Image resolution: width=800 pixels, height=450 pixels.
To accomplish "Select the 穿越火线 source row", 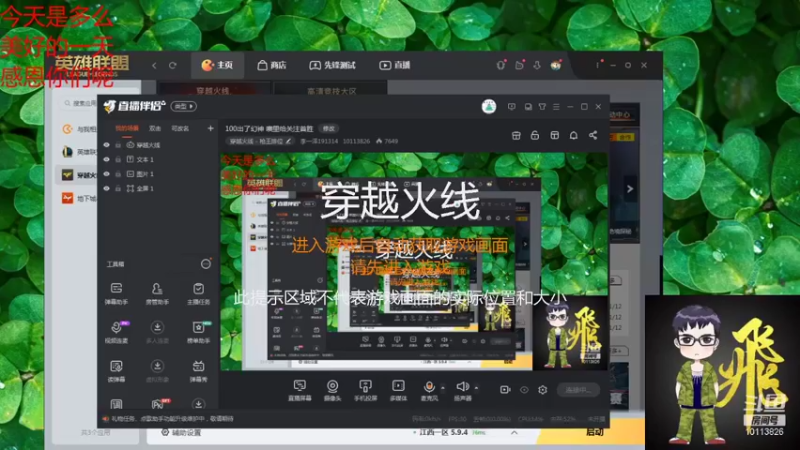I will tap(158, 145).
